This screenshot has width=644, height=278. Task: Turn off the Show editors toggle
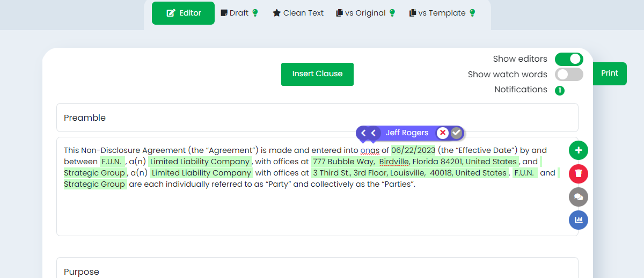pyautogui.click(x=569, y=59)
